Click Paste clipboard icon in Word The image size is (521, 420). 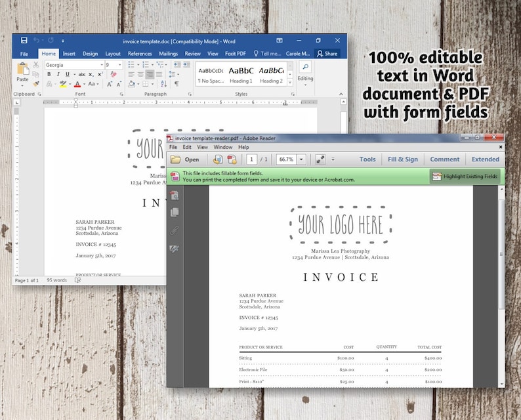[22, 69]
